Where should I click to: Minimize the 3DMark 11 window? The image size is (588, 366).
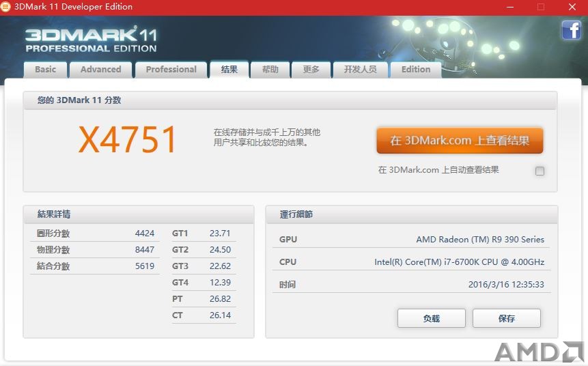510,7
